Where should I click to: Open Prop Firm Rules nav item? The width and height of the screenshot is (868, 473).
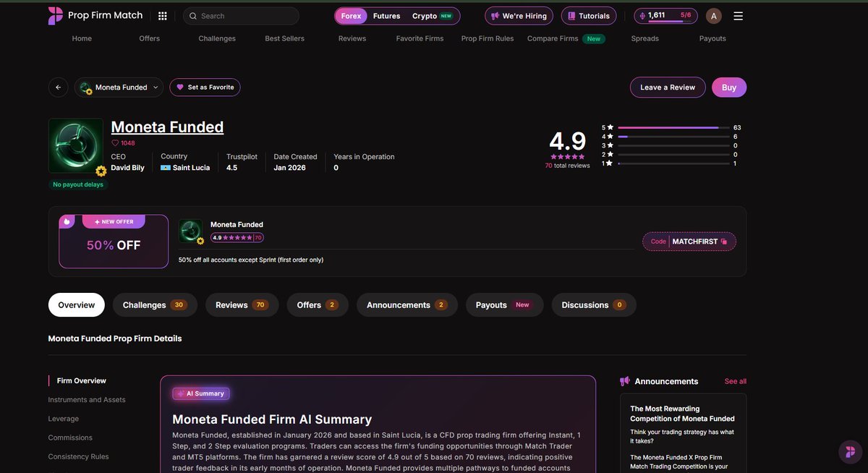coord(488,38)
